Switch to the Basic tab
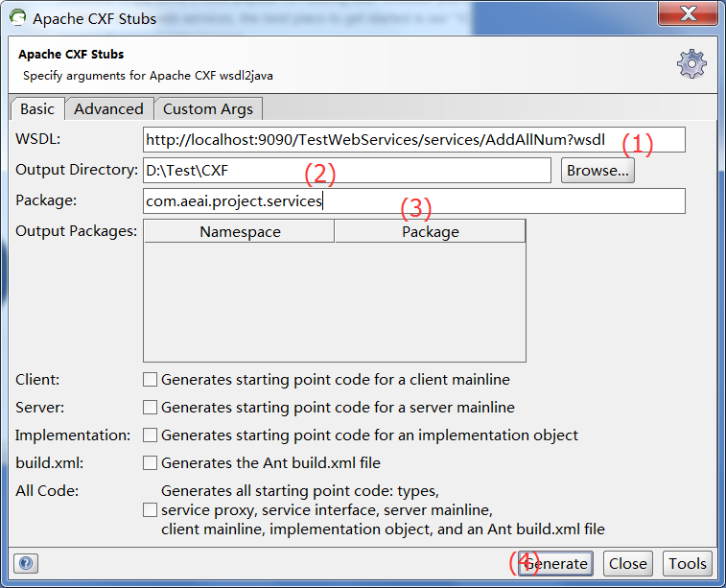Viewport: 726px width, 588px height. click(37, 109)
